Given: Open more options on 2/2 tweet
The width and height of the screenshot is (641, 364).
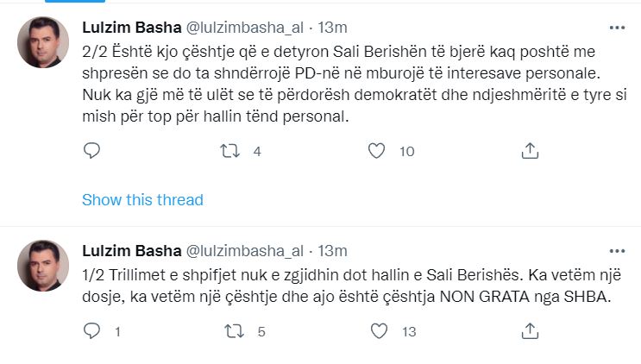Looking at the screenshot, I should pos(617,28).
